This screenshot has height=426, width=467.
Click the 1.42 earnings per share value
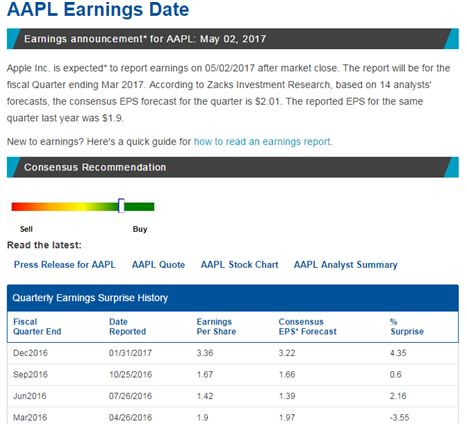click(205, 396)
